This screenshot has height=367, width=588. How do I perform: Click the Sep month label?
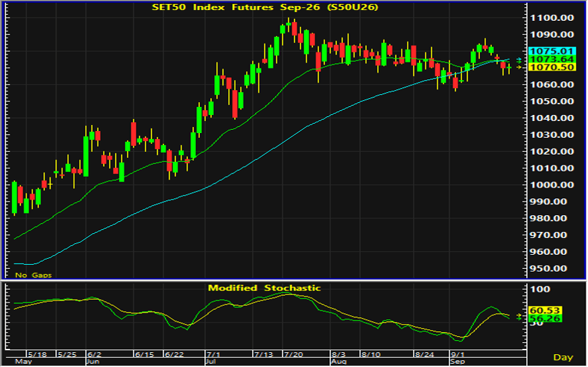457,362
